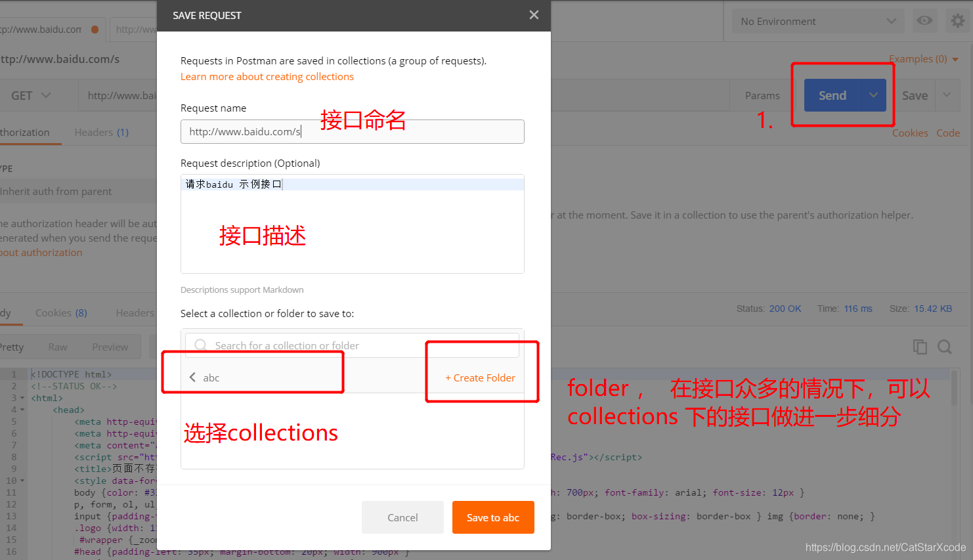The width and height of the screenshot is (973, 560).
Task: Click the search response icon
Action: [945, 347]
